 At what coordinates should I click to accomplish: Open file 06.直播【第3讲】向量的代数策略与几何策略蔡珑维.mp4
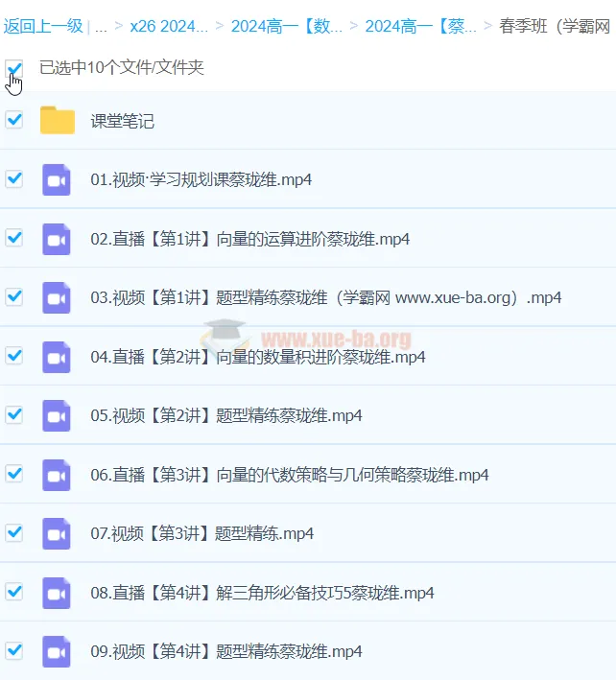[290, 475]
